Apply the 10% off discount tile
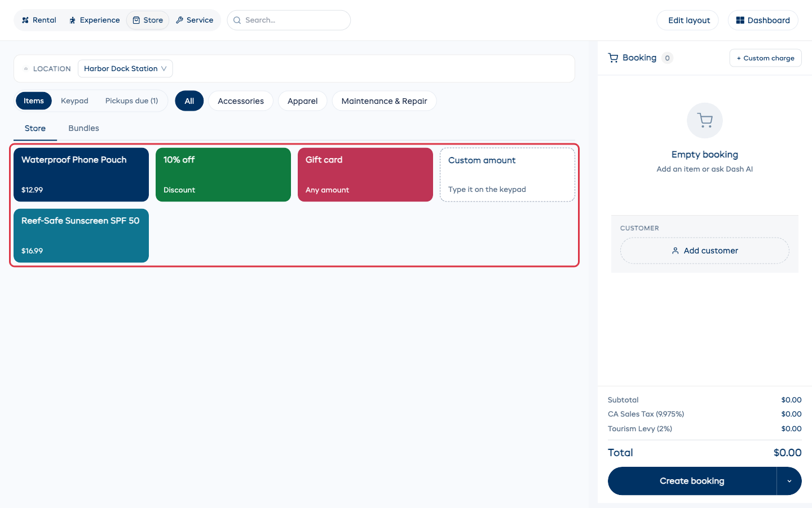The image size is (812, 508). tap(223, 174)
